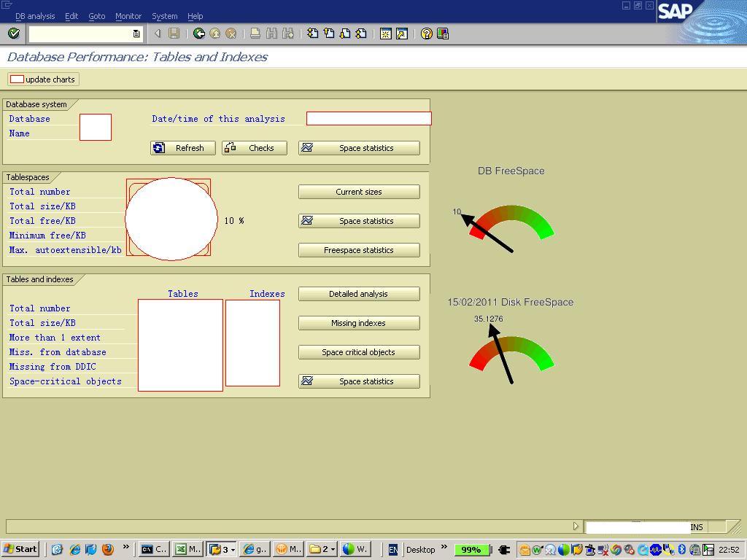Select the Back navigation arrow icon
Image resolution: width=747 pixels, height=560 pixels.
198,33
